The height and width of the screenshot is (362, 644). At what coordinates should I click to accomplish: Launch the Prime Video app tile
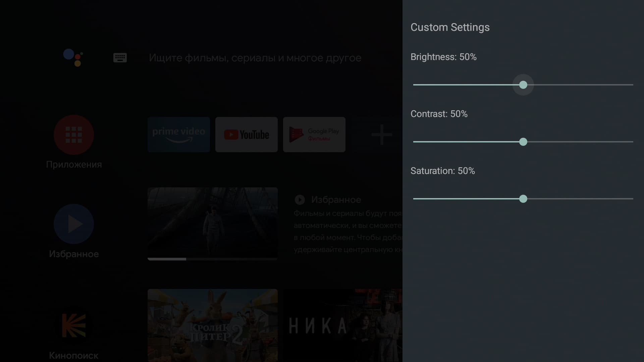click(x=179, y=134)
